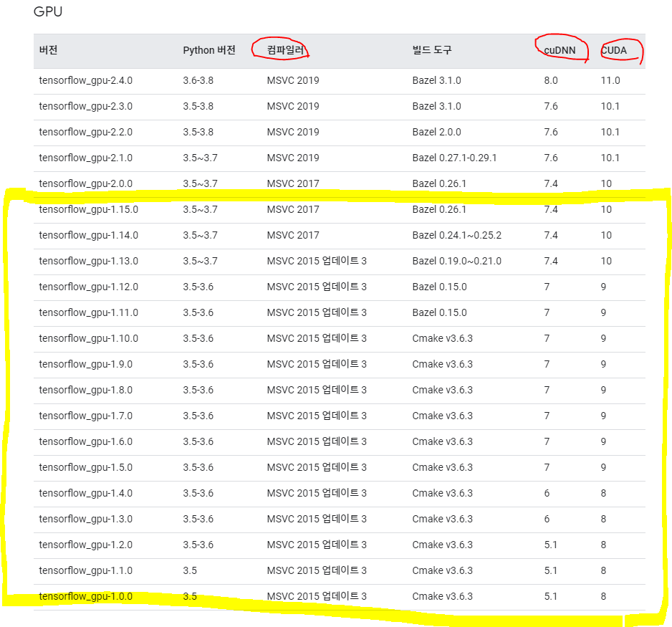Select the tensorflow_gpu-2.4.0 version cell

coord(86,80)
